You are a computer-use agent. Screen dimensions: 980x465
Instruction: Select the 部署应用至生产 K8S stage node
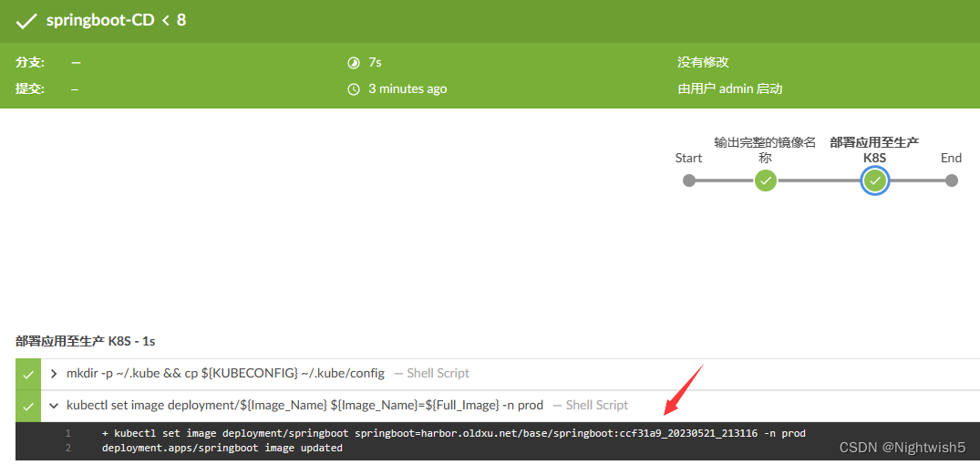(x=875, y=181)
